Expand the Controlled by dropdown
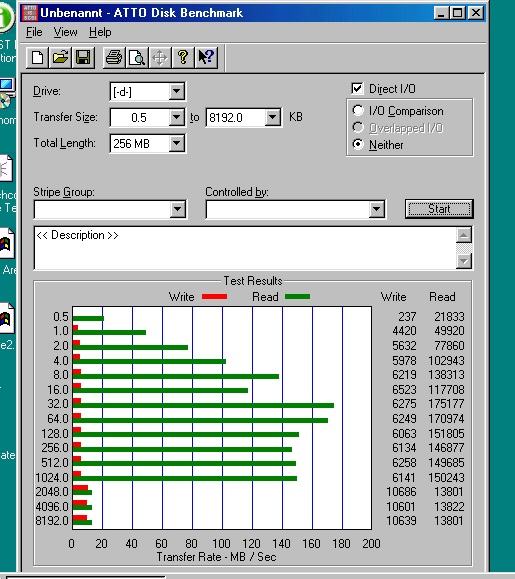The width and height of the screenshot is (515, 579). (377, 209)
